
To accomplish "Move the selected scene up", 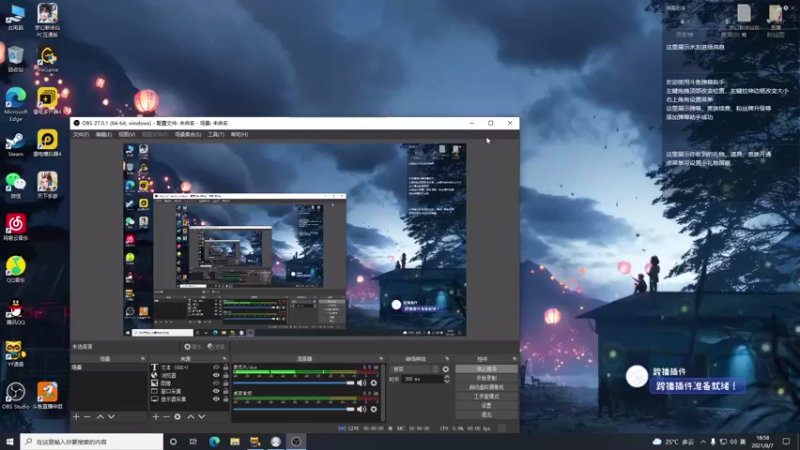I will pyautogui.click(x=101, y=417).
